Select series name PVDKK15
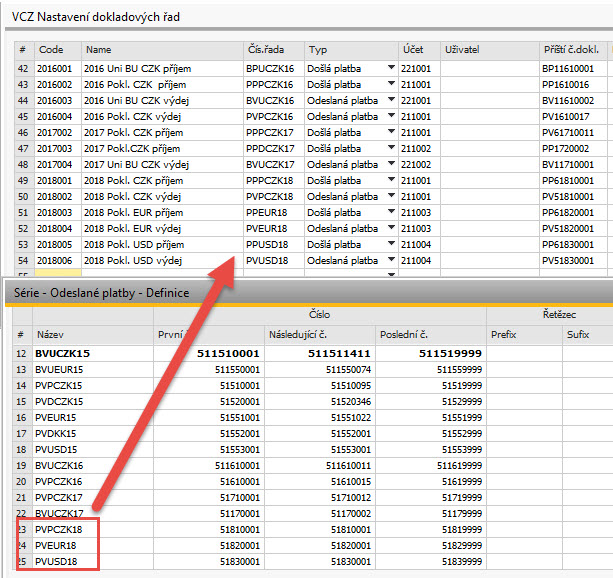 (x=93, y=434)
